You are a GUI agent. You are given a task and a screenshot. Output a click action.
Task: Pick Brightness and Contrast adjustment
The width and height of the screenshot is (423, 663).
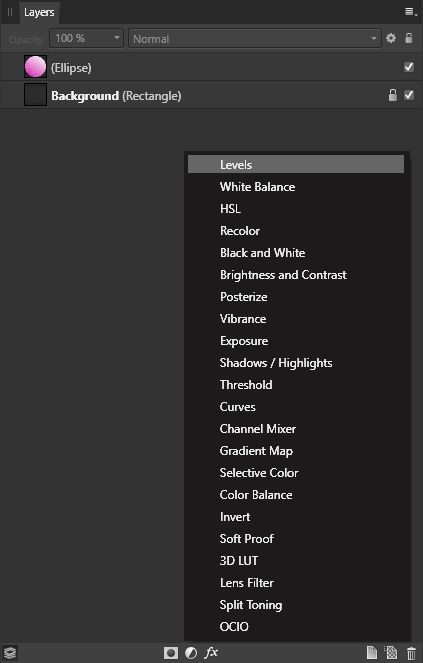296,274
